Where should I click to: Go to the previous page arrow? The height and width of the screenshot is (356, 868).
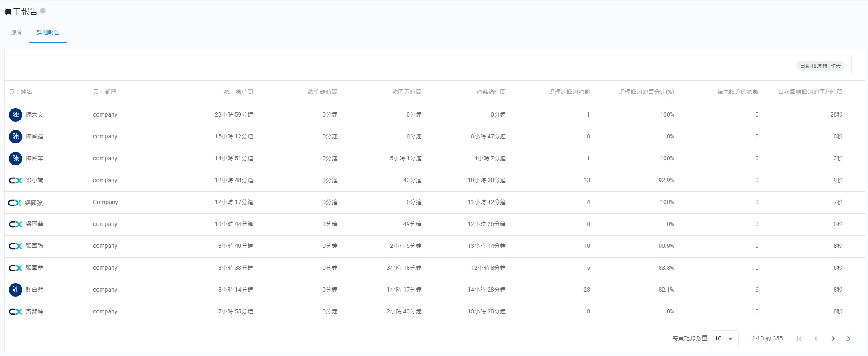tap(816, 339)
